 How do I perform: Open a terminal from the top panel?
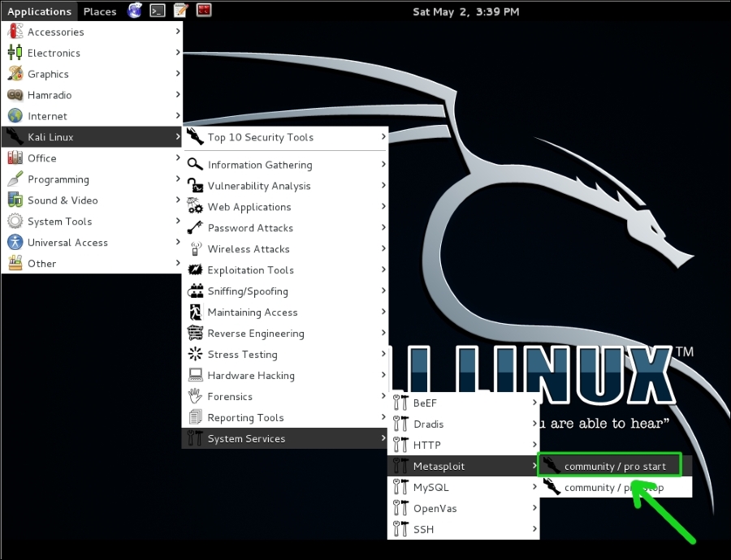point(158,11)
